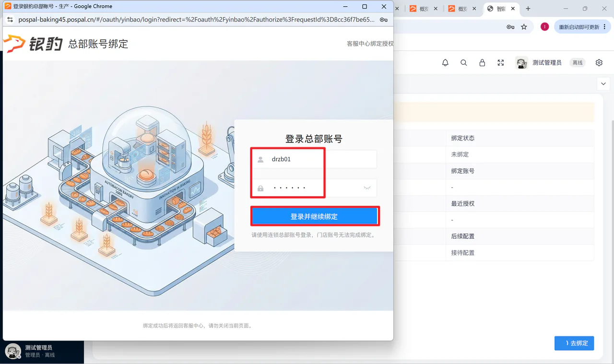614x364 pixels.
Task: Open the site info icon in popup address bar
Action: (10, 20)
